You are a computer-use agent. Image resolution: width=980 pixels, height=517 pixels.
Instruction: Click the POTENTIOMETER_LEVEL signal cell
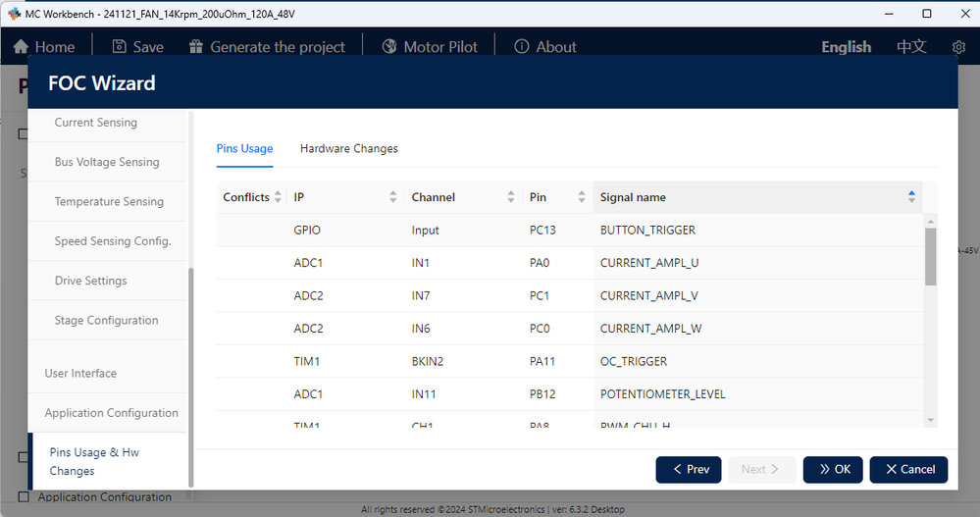(758, 393)
